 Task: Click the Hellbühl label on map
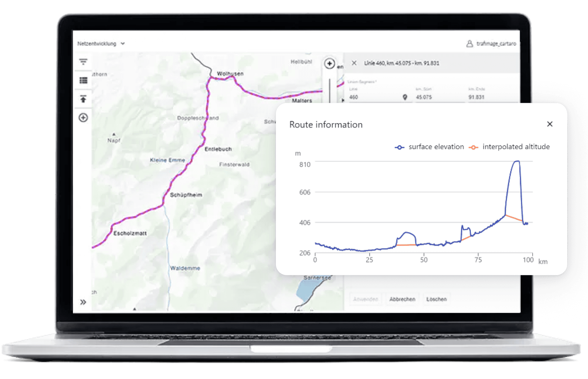301,62
